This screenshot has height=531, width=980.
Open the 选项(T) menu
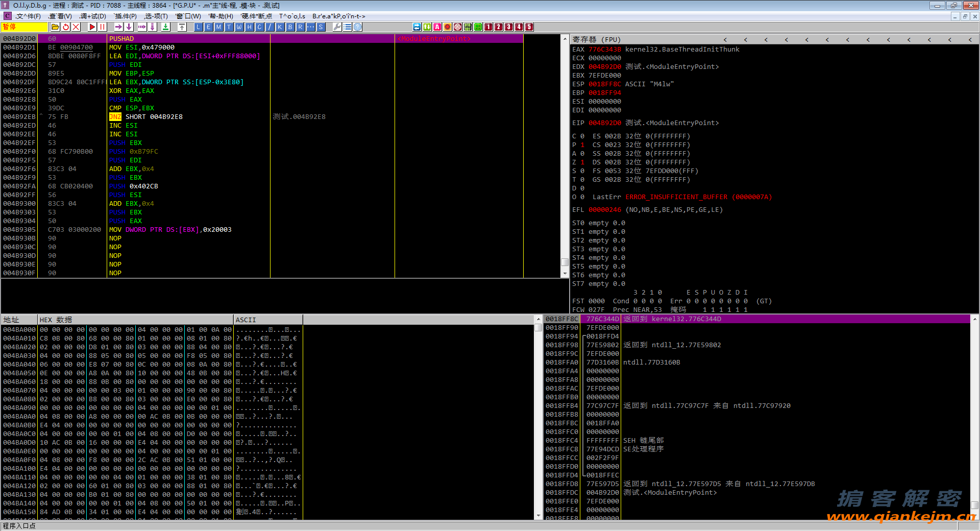coord(156,16)
